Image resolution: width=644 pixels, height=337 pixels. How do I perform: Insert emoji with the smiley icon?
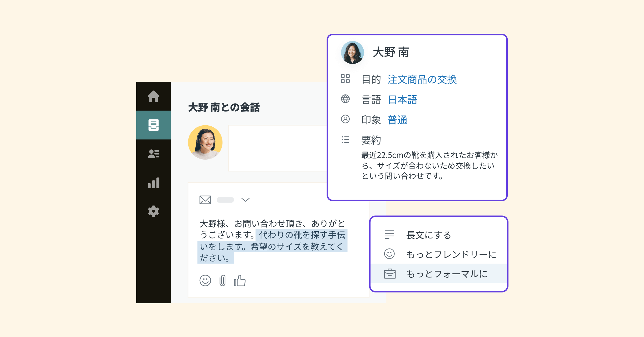pyautogui.click(x=205, y=281)
